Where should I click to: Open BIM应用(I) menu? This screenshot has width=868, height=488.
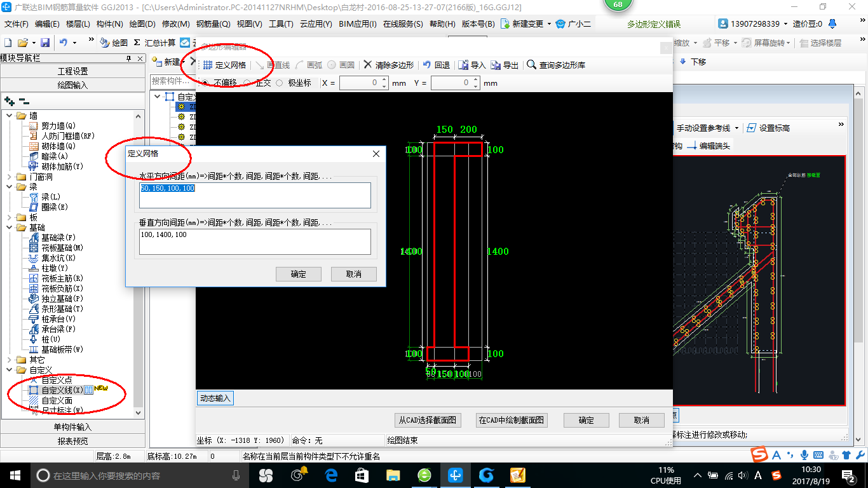point(358,24)
